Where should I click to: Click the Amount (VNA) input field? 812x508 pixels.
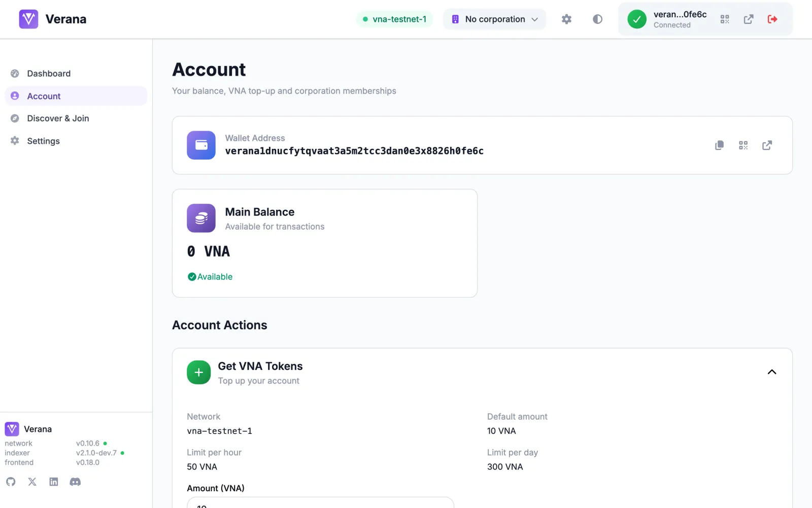pos(320,502)
